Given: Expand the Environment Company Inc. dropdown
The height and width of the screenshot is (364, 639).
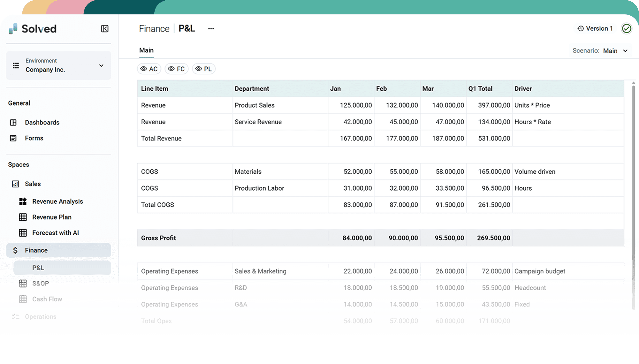Looking at the screenshot, I should (101, 65).
